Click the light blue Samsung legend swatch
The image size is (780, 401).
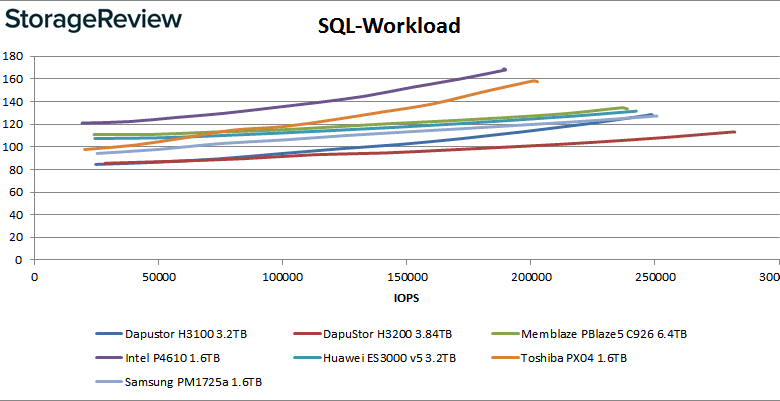pyautogui.click(x=108, y=382)
